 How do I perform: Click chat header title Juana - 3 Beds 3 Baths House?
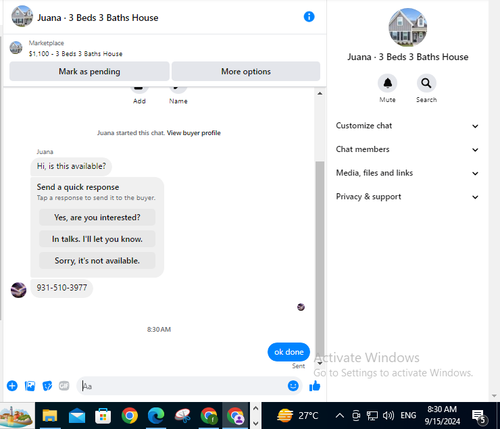(98, 18)
